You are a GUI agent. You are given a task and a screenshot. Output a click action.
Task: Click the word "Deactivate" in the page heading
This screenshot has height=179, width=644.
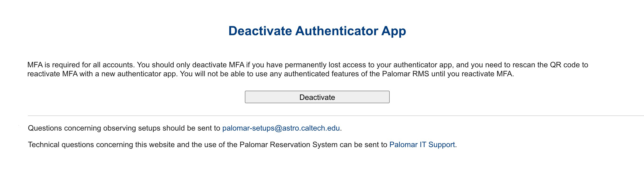[x=260, y=31]
